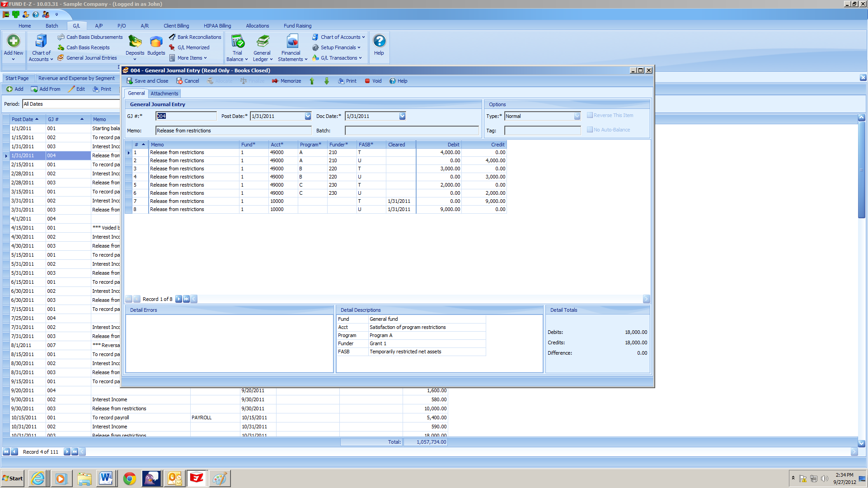Void the journal entry
Viewport: 868px width, 488px height.
tap(373, 81)
